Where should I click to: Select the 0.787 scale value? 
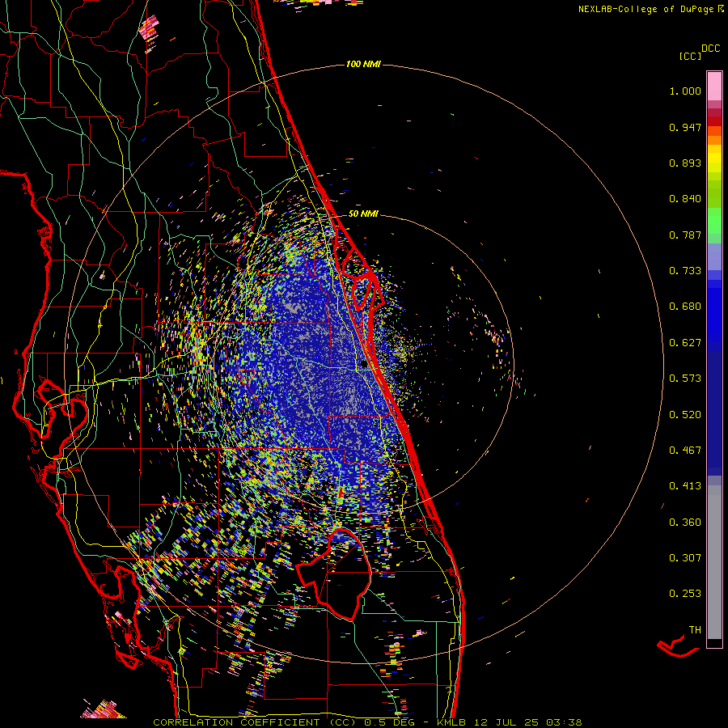tap(685, 235)
